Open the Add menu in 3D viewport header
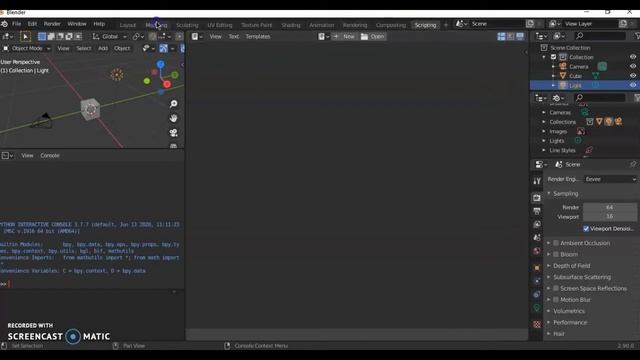Screen dimensions: 640x360 click(103, 49)
